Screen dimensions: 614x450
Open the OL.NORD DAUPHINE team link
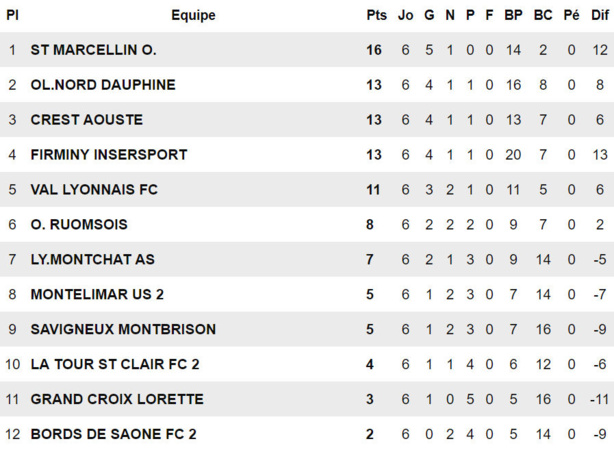tap(103, 85)
